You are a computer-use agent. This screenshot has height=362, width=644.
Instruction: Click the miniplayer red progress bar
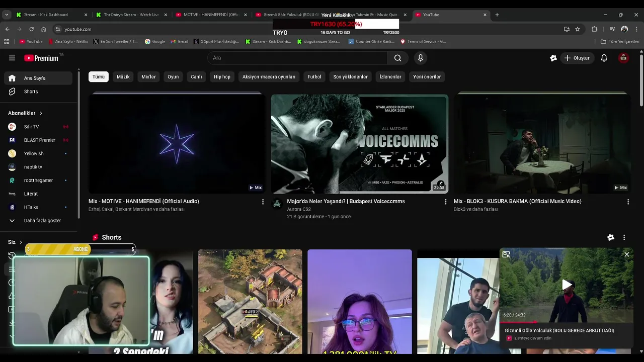(518, 322)
